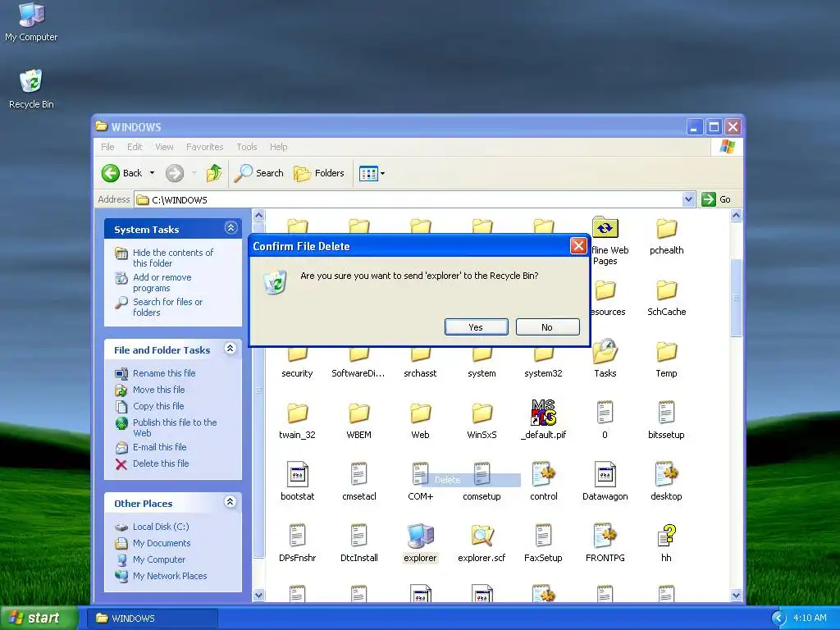Open the Start menu
Viewport: 840px width, 630px height.
[38, 618]
